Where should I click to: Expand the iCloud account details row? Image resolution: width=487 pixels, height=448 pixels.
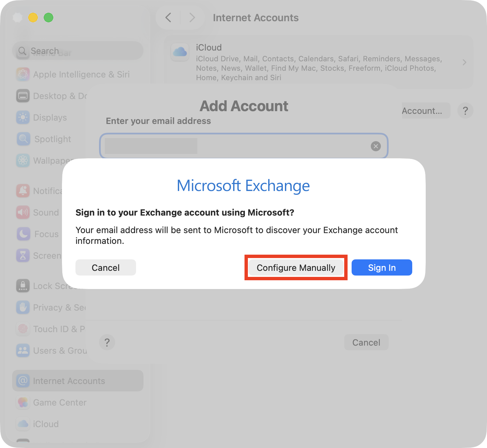point(464,62)
